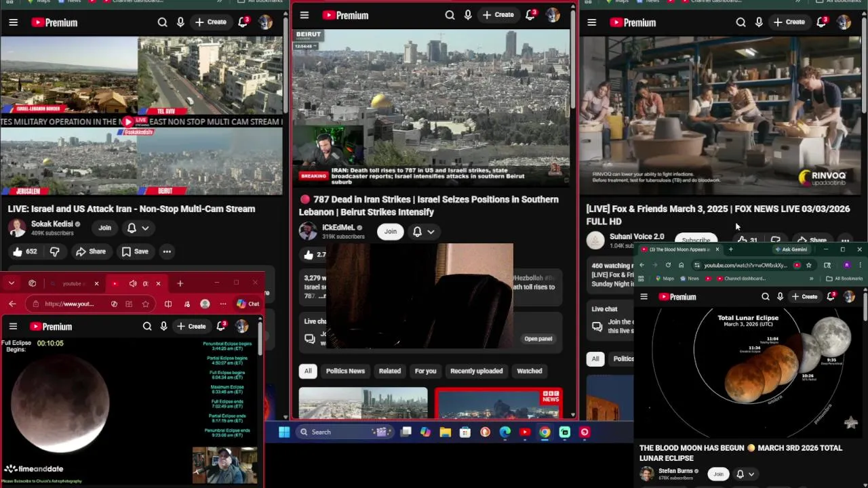Open notifications bell in the center YouTube window
Viewport: 868px width, 488px height.
[x=530, y=15]
